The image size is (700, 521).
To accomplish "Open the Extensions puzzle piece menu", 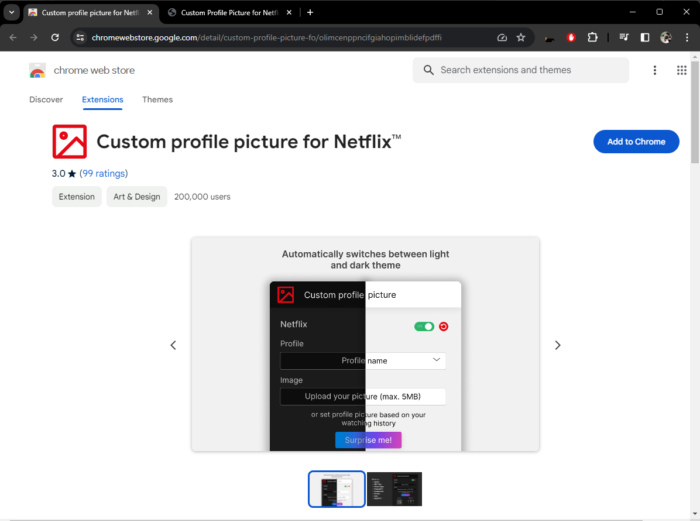I will (x=592, y=38).
